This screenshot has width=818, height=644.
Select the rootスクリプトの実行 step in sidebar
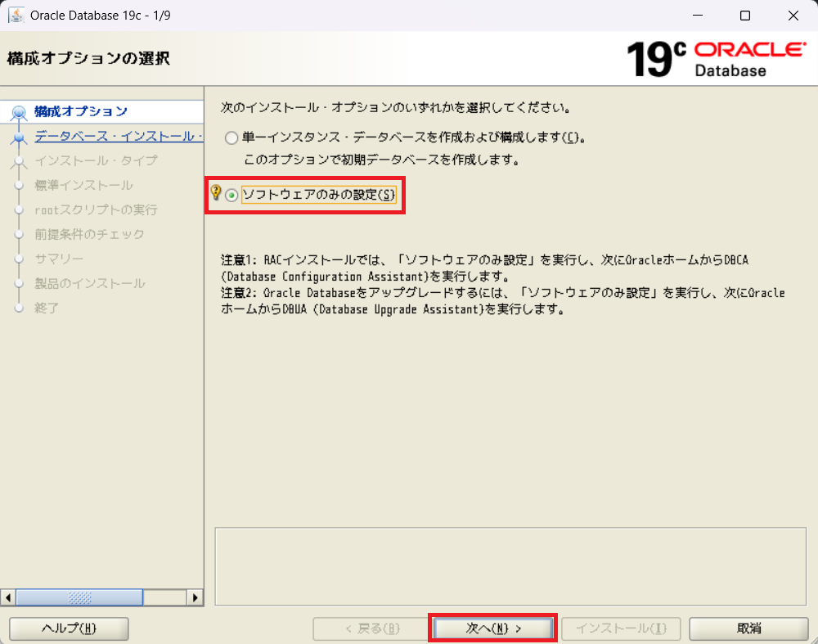click(x=96, y=209)
